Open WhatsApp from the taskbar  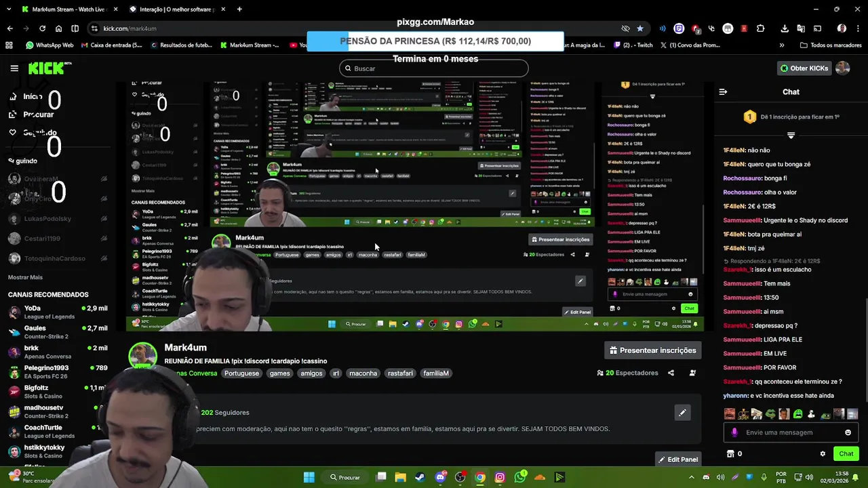(x=520, y=477)
